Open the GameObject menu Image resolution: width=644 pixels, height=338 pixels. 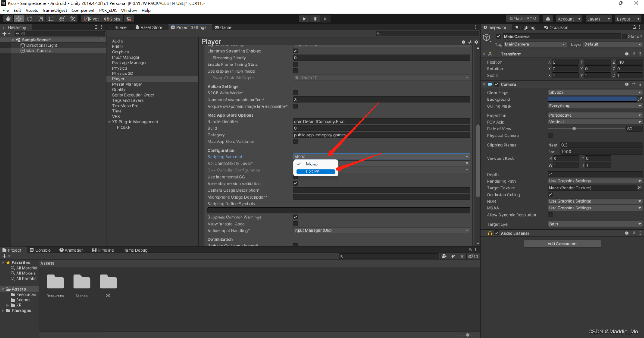click(x=55, y=10)
